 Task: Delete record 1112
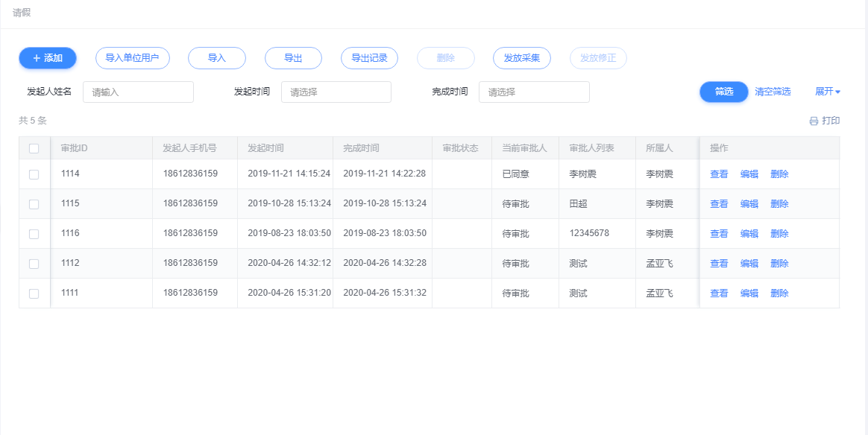click(779, 264)
